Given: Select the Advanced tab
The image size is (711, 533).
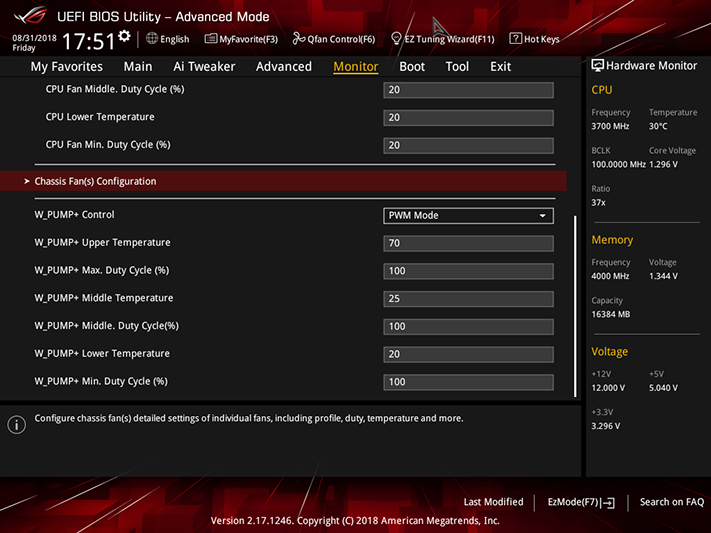Looking at the screenshot, I should coord(284,67).
